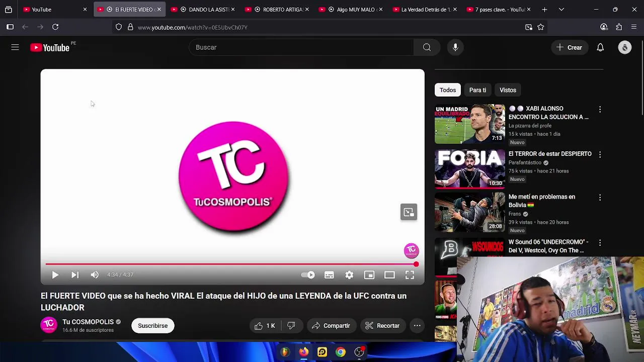The image size is (644, 362).
Task: Open the FOBIA video thumbnail
Action: 470,169
